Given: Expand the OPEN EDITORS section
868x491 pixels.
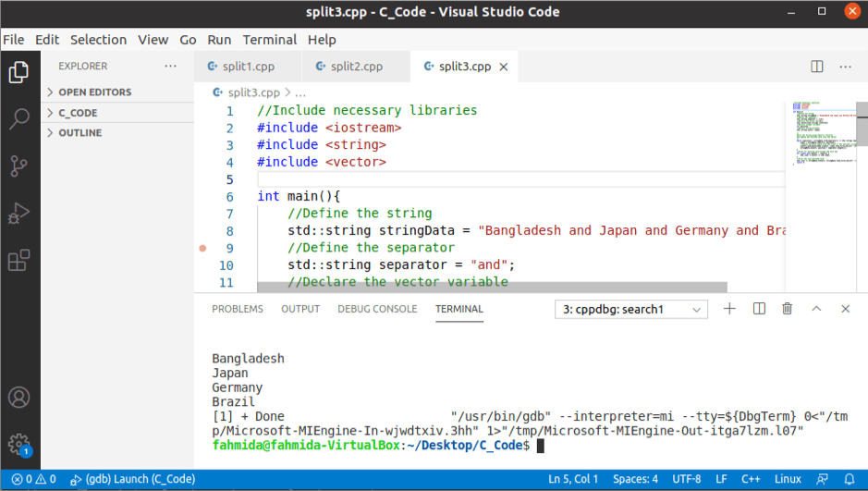Looking at the screenshot, I should click(x=94, y=92).
